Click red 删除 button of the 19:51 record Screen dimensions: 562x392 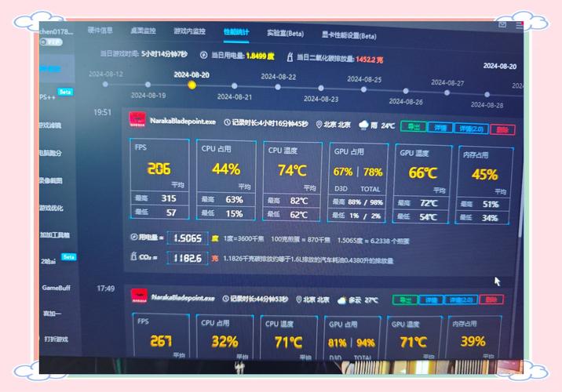[x=502, y=129]
